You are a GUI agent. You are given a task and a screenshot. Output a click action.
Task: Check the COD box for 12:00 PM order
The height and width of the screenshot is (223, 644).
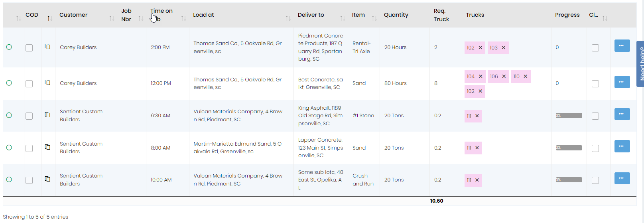(x=29, y=84)
